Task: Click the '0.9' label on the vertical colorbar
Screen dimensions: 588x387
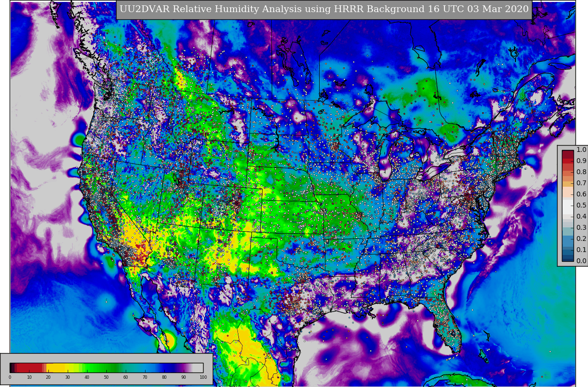Action: (581, 161)
